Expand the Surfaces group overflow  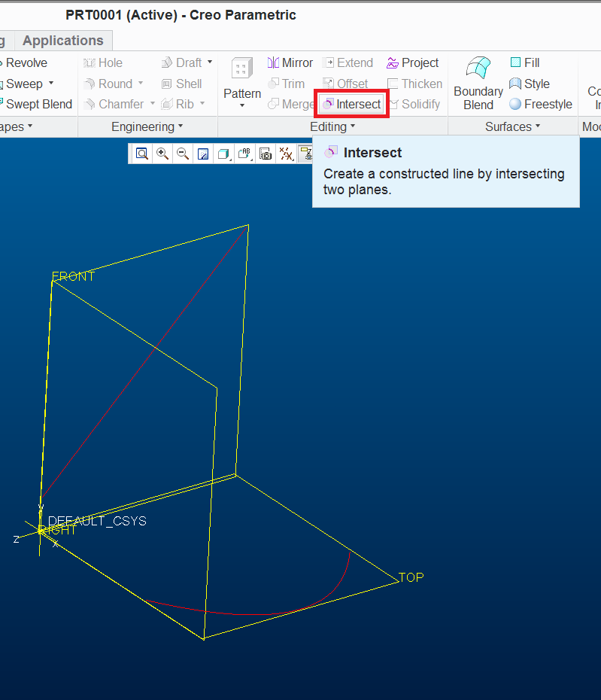pyautogui.click(x=513, y=126)
